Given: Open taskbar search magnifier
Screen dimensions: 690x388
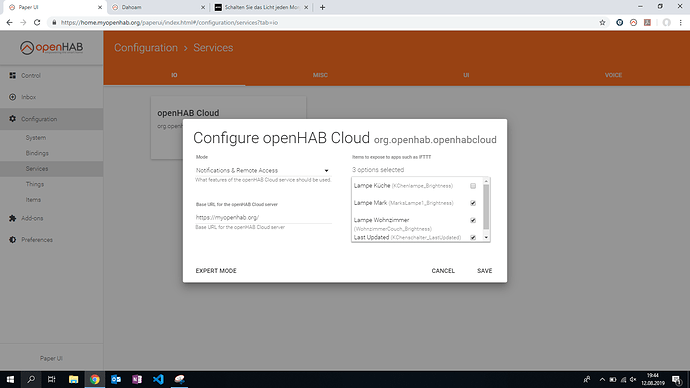Looking at the screenshot, I should click(x=31, y=379).
